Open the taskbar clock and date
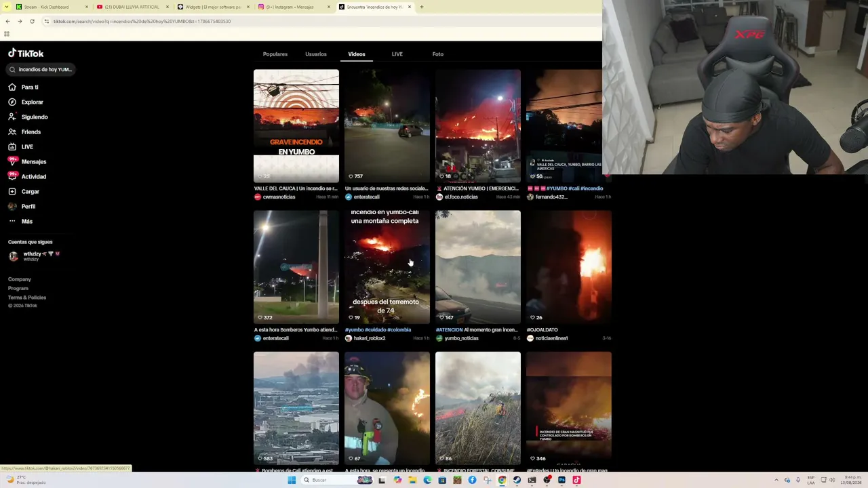This screenshot has height=488, width=868. click(853, 480)
